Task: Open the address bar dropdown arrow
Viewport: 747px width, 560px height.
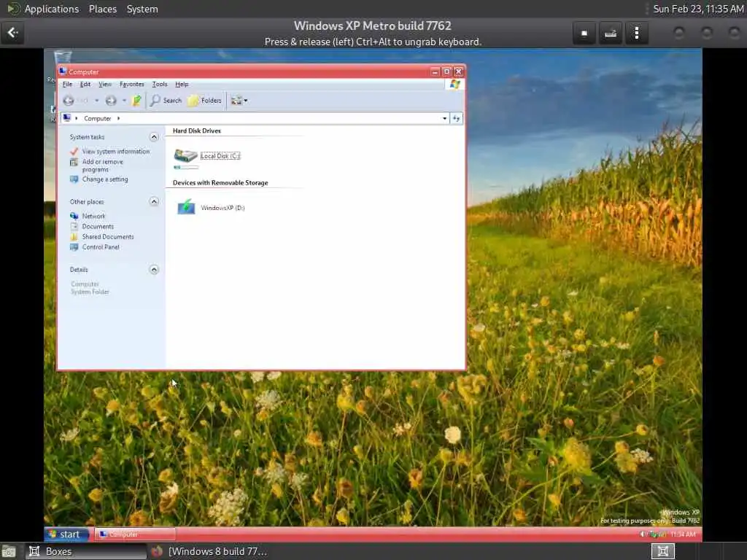Action: coord(444,119)
